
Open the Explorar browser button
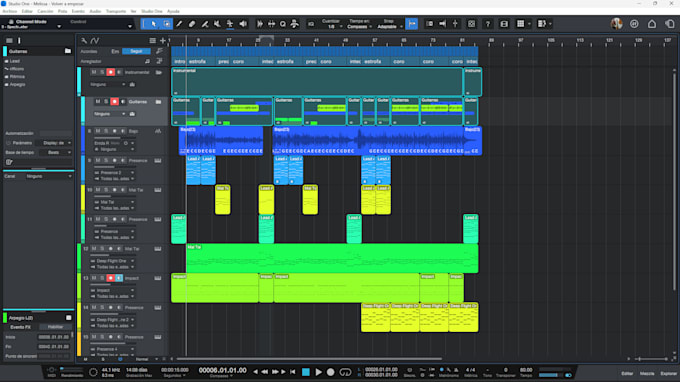(668, 373)
